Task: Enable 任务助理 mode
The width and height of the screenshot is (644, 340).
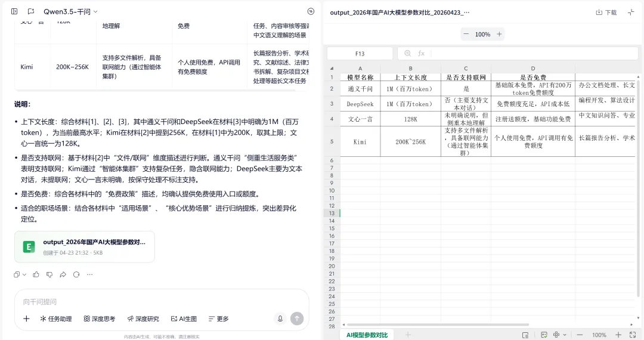Action: coord(56,319)
